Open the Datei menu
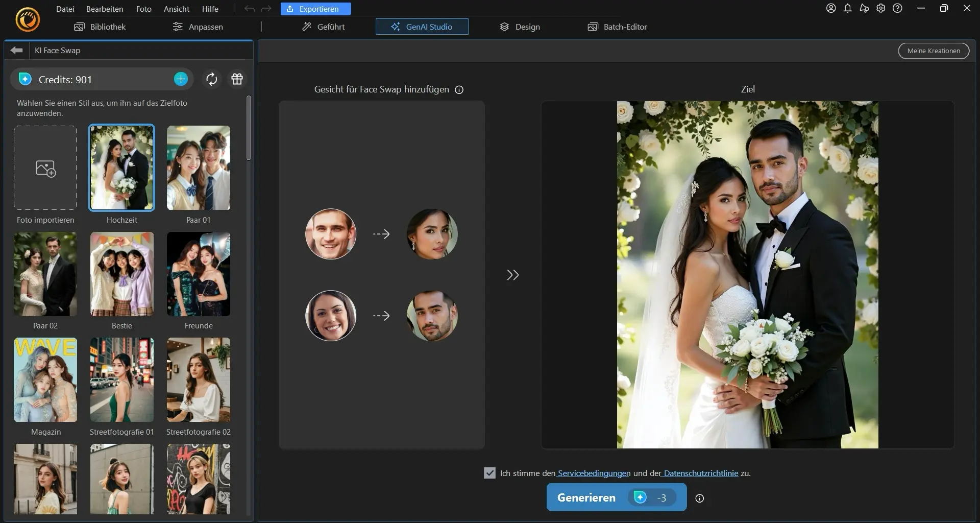 pyautogui.click(x=65, y=9)
